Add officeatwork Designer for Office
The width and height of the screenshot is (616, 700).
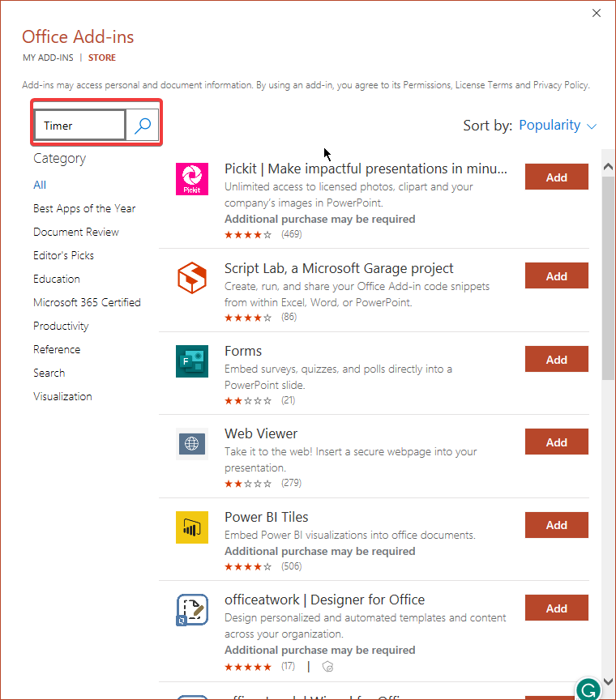point(557,608)
